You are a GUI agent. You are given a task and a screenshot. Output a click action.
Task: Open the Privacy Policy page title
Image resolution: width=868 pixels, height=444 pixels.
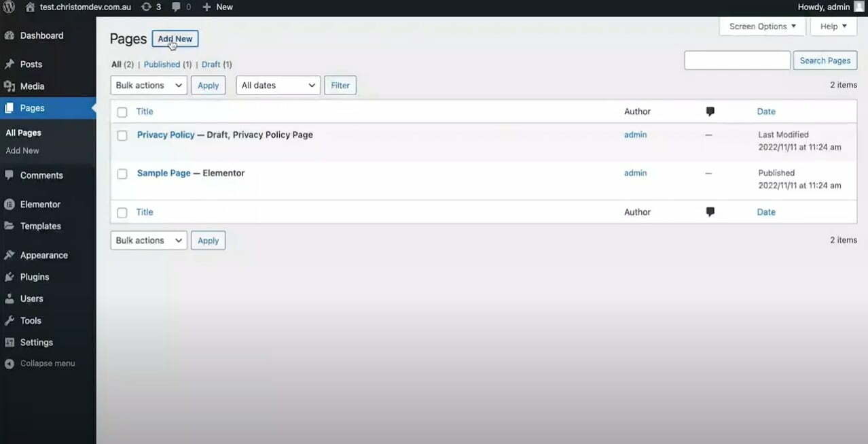tap(166, 135)
